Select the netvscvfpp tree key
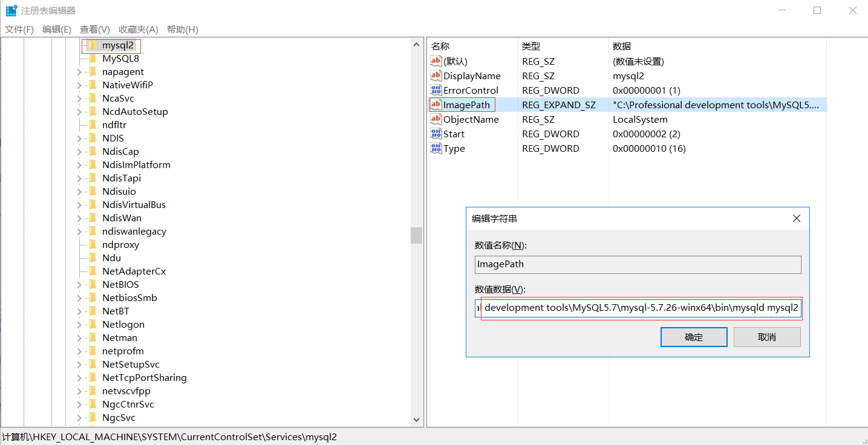 126,391
